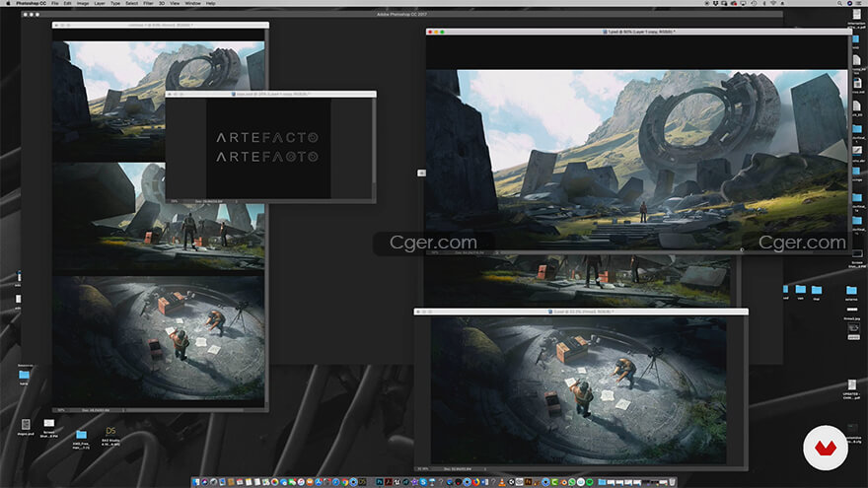
Task: Open Finder from the Dock
Action: [195, 482]
